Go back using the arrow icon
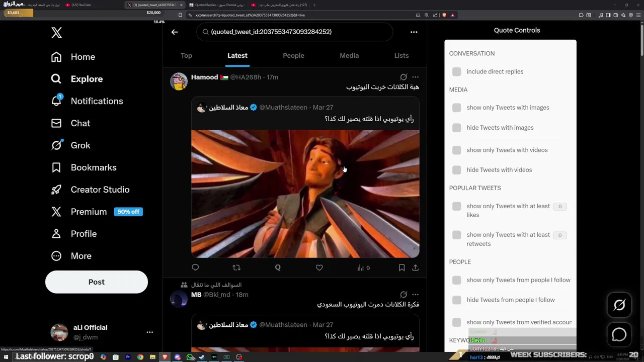The height and width of the screenshot is (362, 644). click(175, 32)
